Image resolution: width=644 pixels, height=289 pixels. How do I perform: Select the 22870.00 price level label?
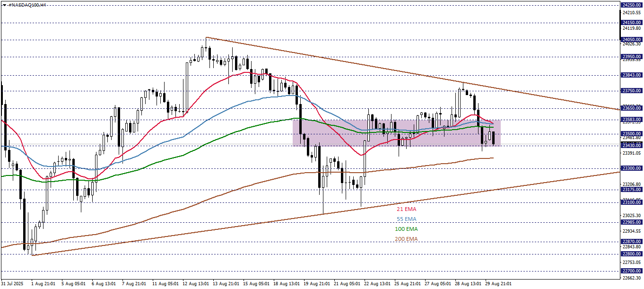click(x=632, y=241)
